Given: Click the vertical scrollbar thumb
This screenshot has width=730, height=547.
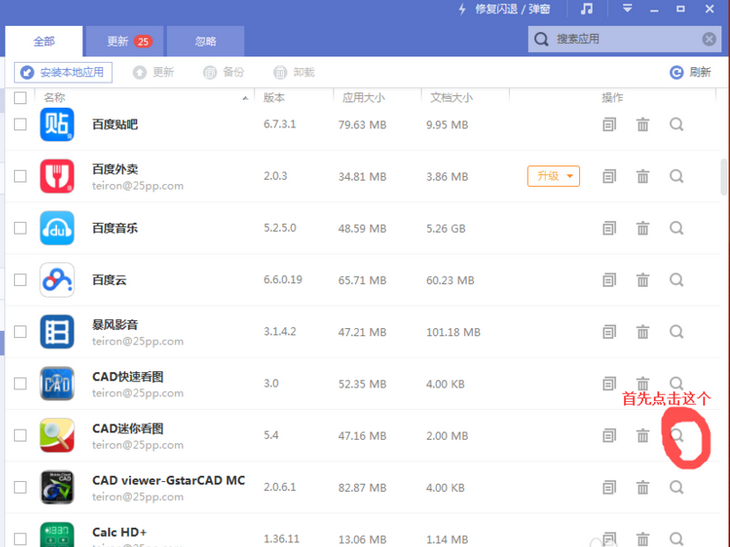Looking at the screenshot, I should (x=724, y=177).
